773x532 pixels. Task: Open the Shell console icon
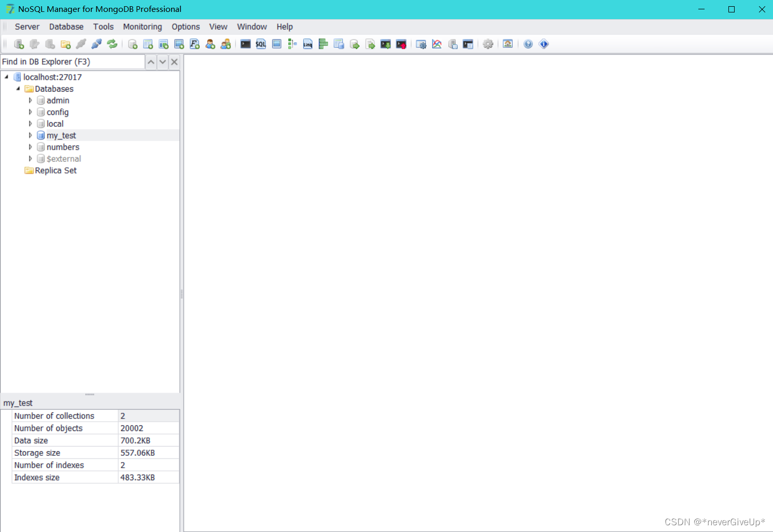click(246, 44)
